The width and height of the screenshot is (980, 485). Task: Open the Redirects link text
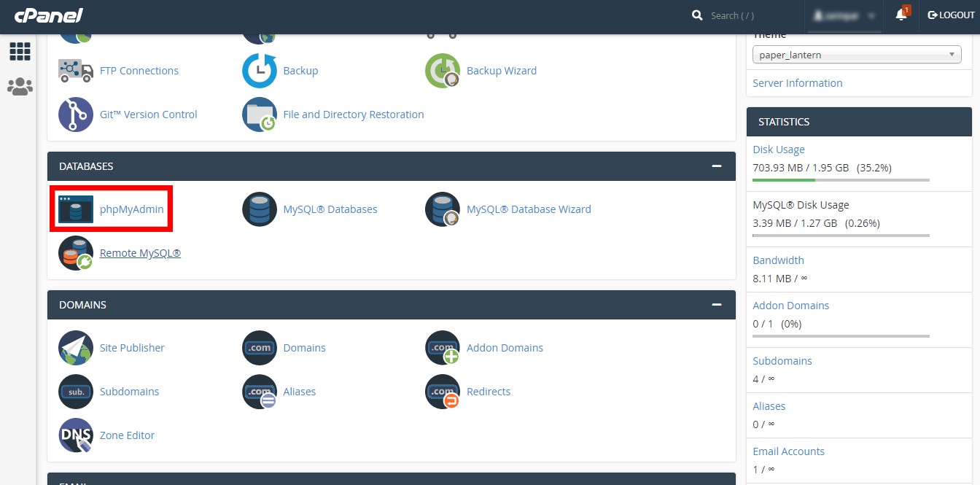(489, 392)
